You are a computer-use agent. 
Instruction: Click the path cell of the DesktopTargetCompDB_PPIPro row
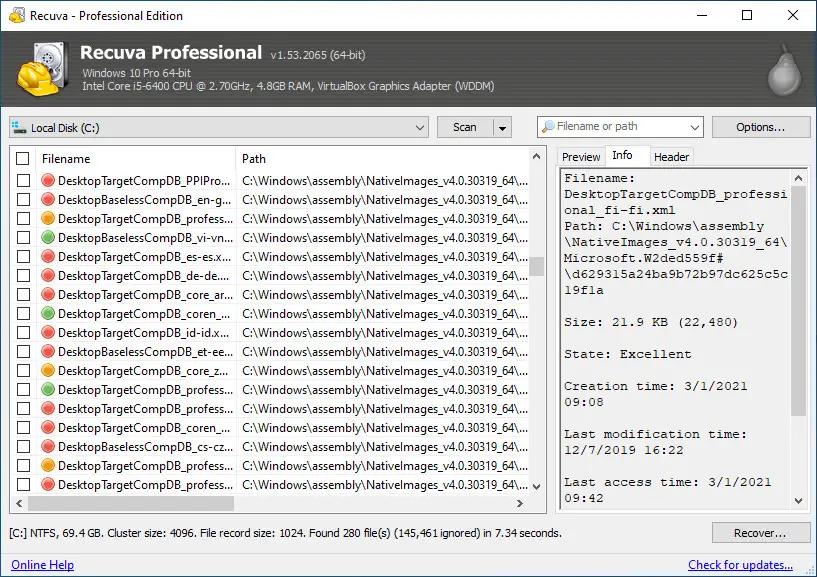click(x=385, y=181)
